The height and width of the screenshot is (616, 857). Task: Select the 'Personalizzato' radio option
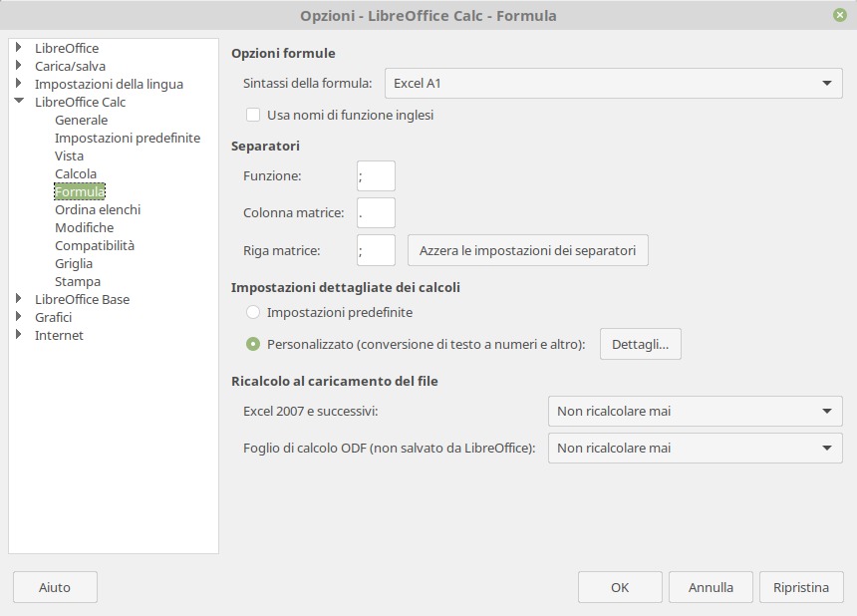[253, 344]
